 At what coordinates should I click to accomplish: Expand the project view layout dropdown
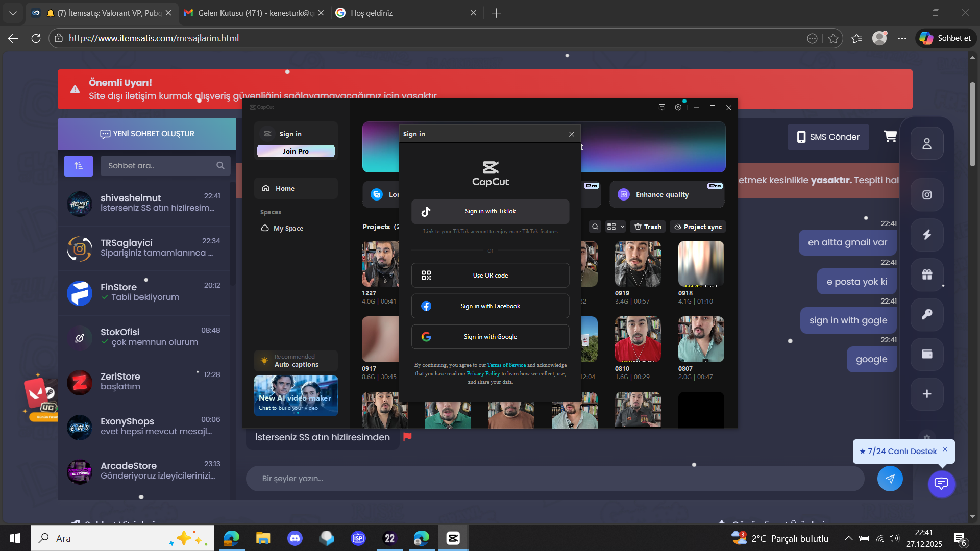(616, 227)
